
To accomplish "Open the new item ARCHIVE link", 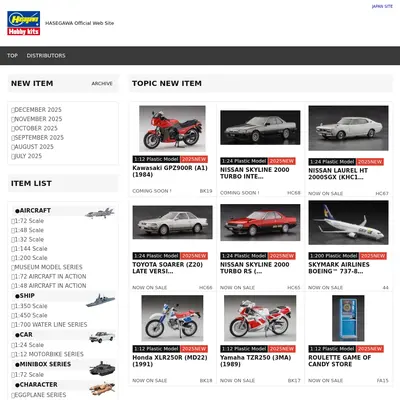I will [102, 83].
